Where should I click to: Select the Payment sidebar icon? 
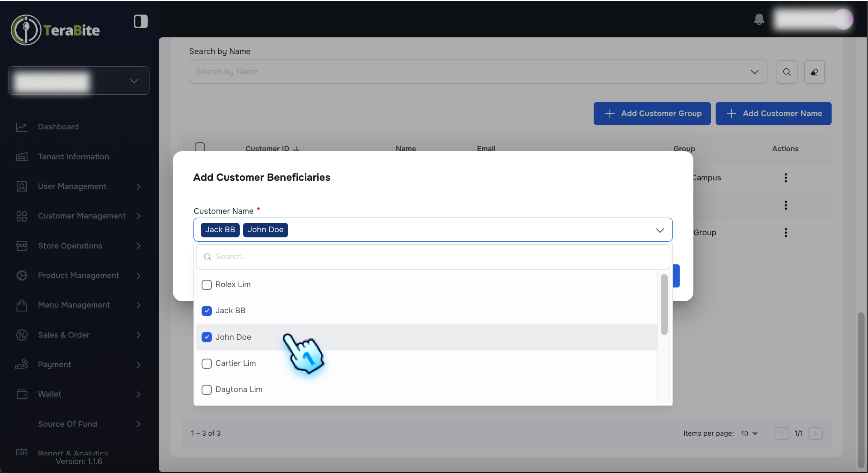click(x=22, y=364)
